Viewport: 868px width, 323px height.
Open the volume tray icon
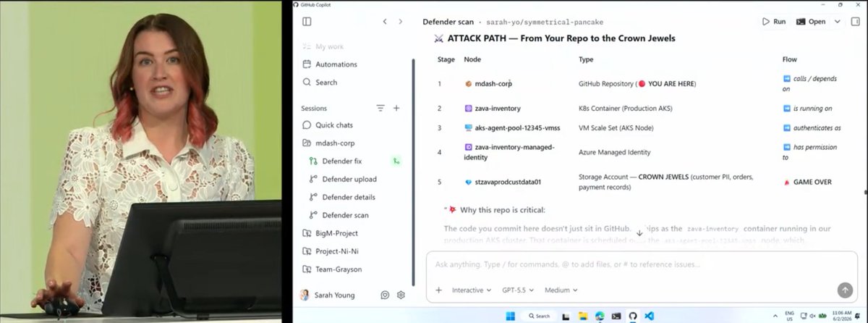[813, 316]
